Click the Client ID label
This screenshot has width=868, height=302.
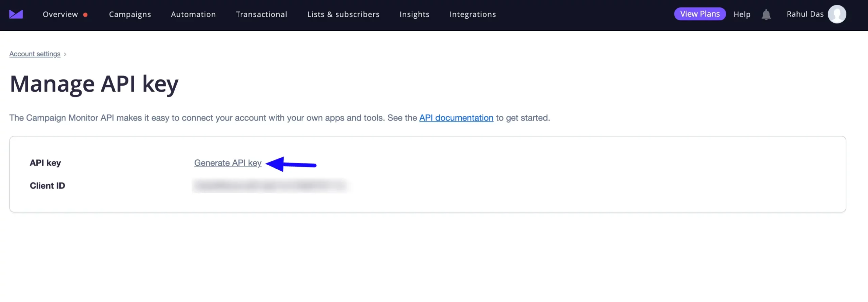(47, 186)
